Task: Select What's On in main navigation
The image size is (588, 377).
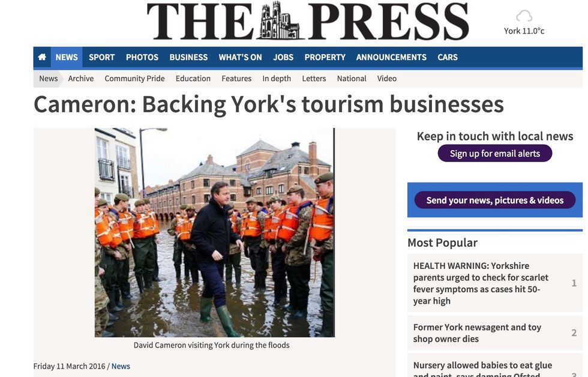Action: click(241, 58)
